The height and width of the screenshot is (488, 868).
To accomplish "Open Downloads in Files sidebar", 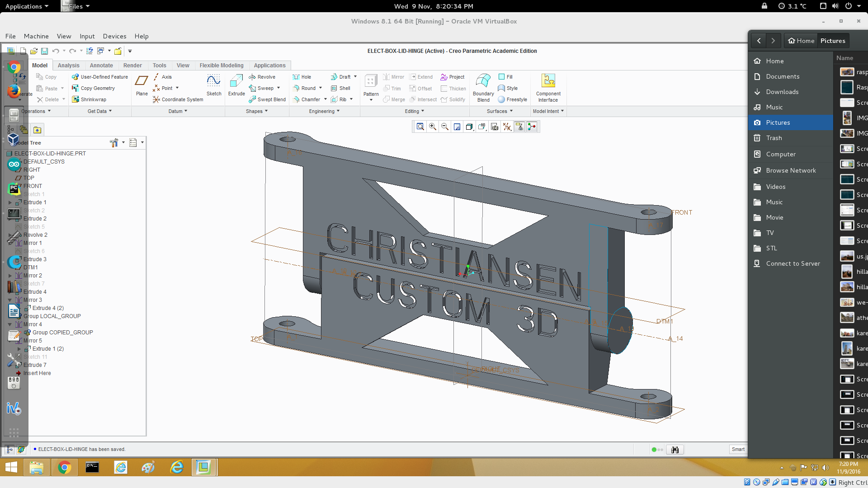I will 782,92.
